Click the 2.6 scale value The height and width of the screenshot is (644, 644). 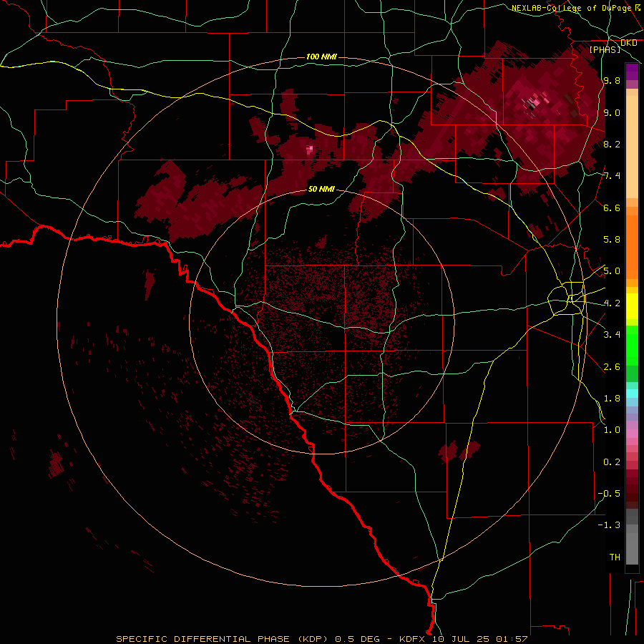coord(612,367)
